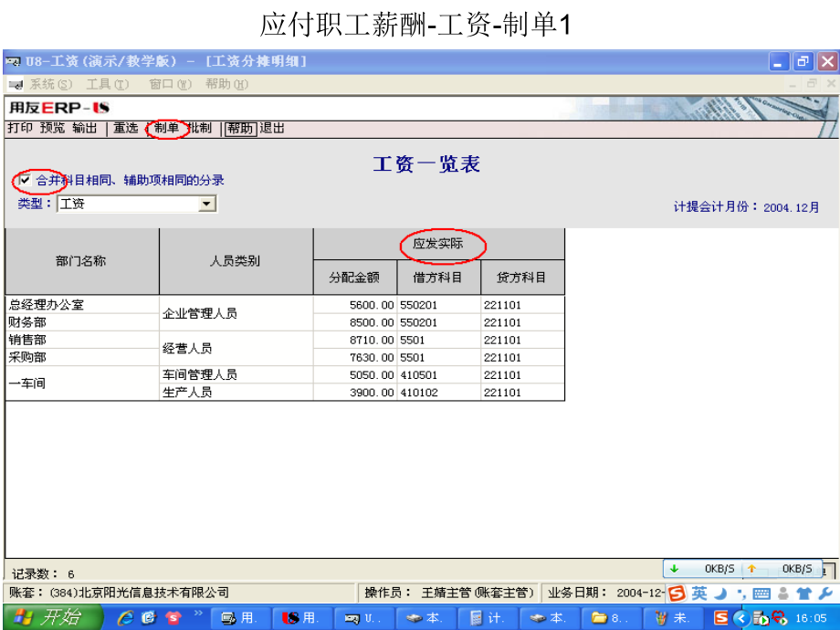The image size is (840, 630).
Task: Open the 帮助(H) menu
Action: coord(227,84)
